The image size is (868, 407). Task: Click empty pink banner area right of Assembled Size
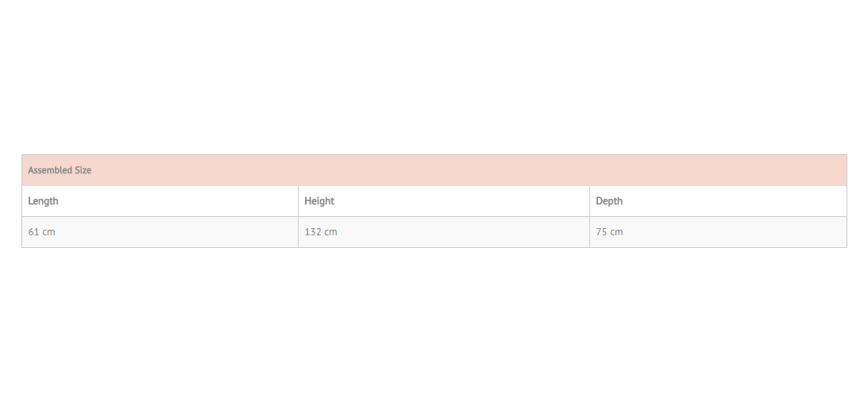(471, 171)
